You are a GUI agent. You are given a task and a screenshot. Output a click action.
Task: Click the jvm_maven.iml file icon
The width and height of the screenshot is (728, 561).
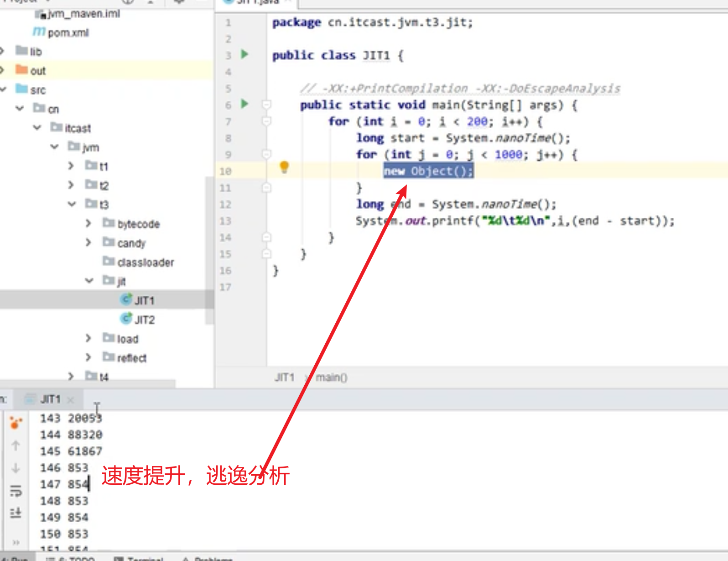coord(41,14)
